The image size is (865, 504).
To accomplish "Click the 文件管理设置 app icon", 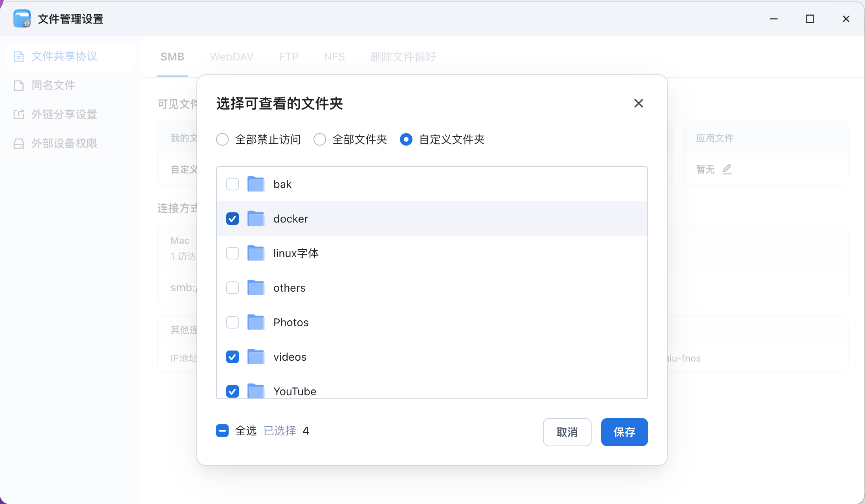I will (22, 18).
